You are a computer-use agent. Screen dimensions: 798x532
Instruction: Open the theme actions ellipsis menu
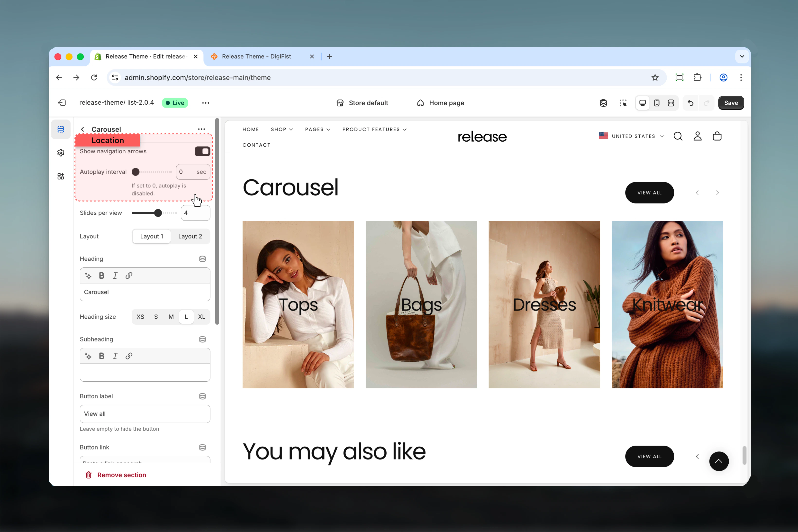pyautogui.click(x=206, y=103)
